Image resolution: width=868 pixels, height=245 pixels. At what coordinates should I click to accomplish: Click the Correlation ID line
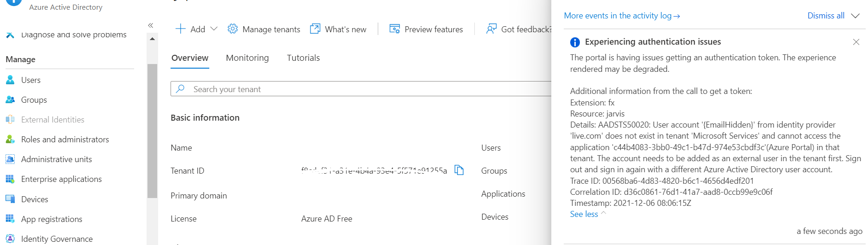click(671, 192)
